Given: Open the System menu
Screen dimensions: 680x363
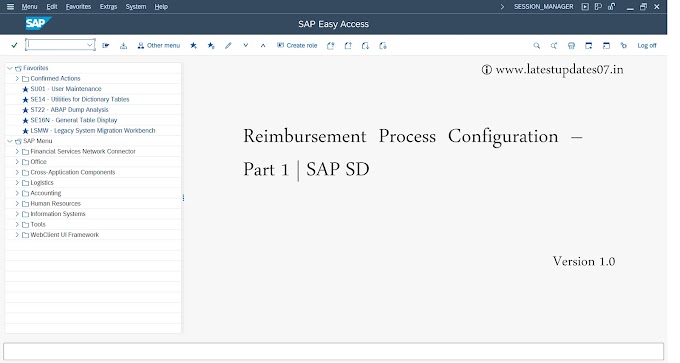Looking at the screenshot, I should coord(136,7).
